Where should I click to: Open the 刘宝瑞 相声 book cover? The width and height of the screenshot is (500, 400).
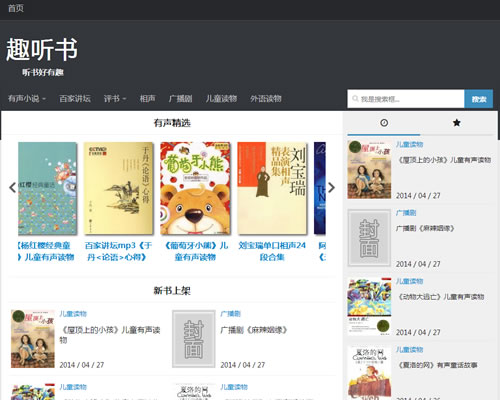[272, 188]
